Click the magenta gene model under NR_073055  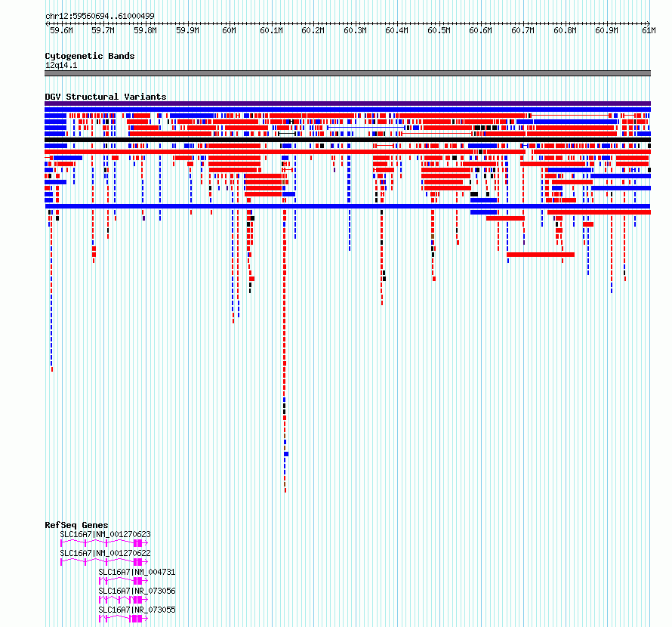(x=123, y=619)
